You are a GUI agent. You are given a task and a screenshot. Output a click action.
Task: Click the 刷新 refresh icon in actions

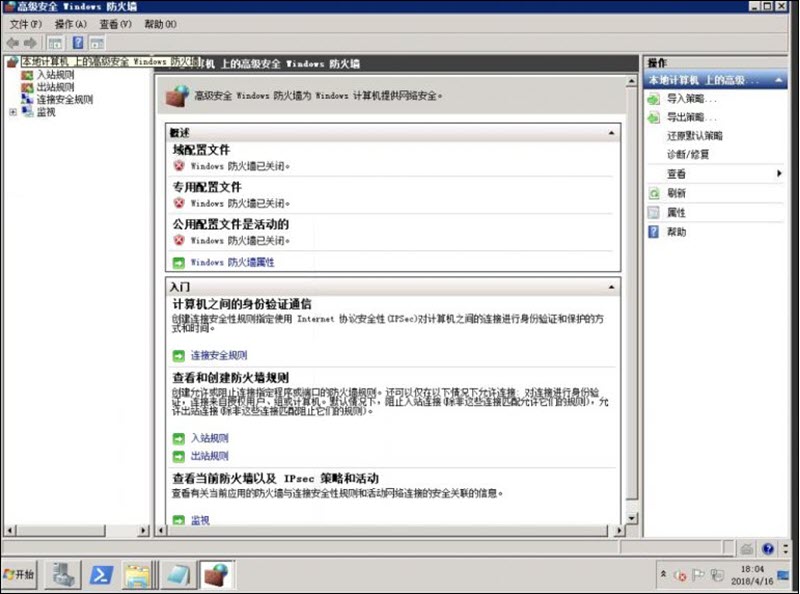click(x=654, y=193)
